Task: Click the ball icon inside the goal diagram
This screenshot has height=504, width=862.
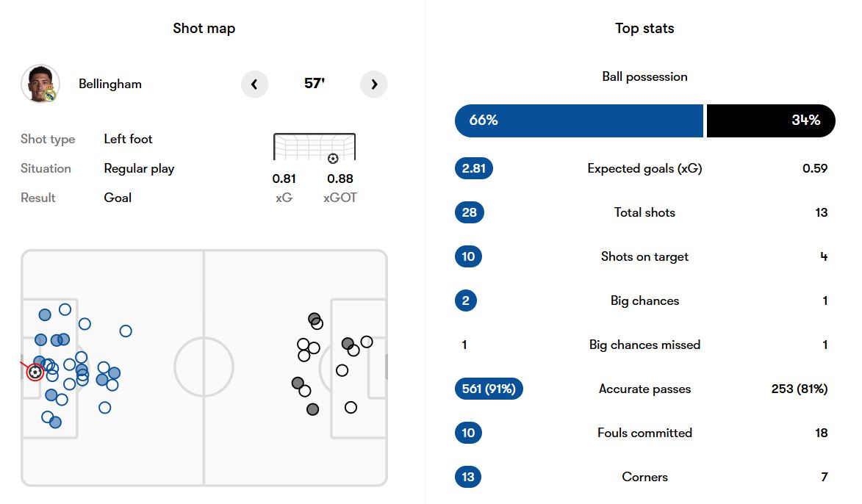Action: point(333,158)
